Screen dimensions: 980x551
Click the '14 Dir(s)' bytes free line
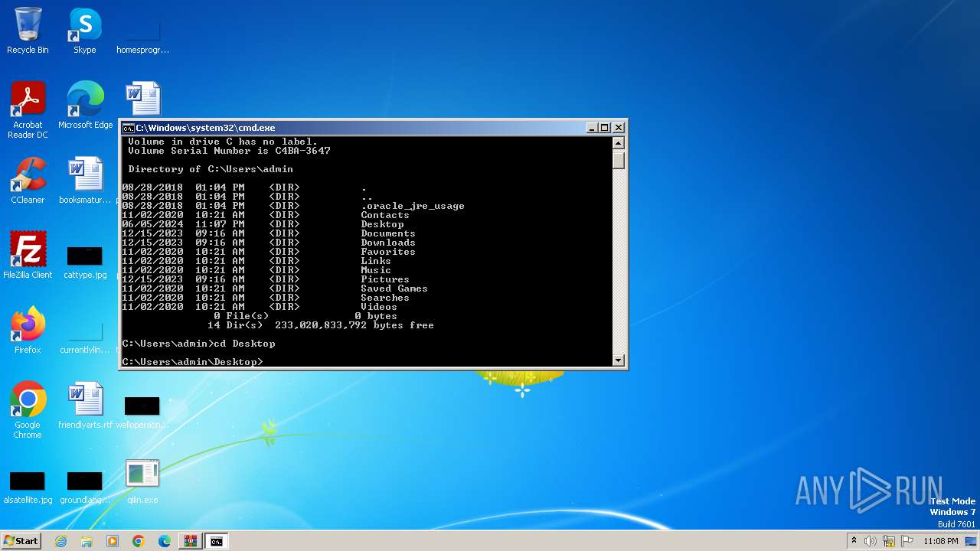coord(321,325)
